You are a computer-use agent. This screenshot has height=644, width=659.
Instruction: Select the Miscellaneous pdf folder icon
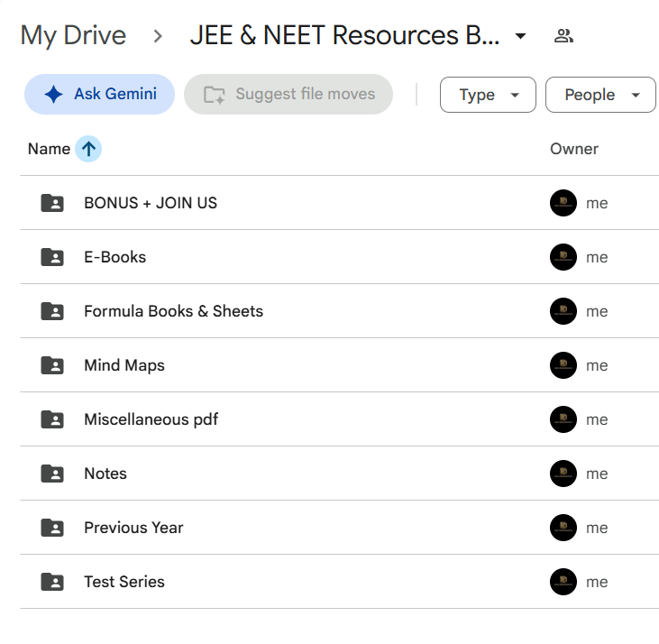tap(52, 419)
